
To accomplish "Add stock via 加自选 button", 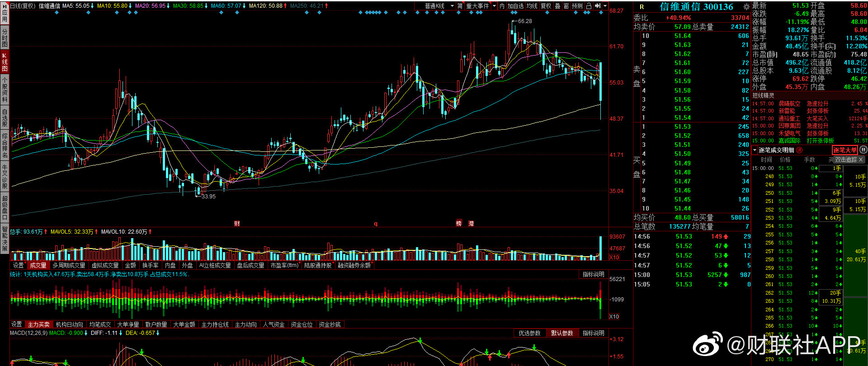I will 515,6.
